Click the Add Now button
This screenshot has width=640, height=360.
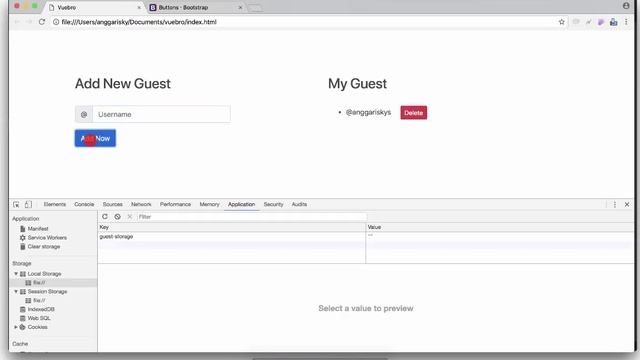[x=95, y=138]
